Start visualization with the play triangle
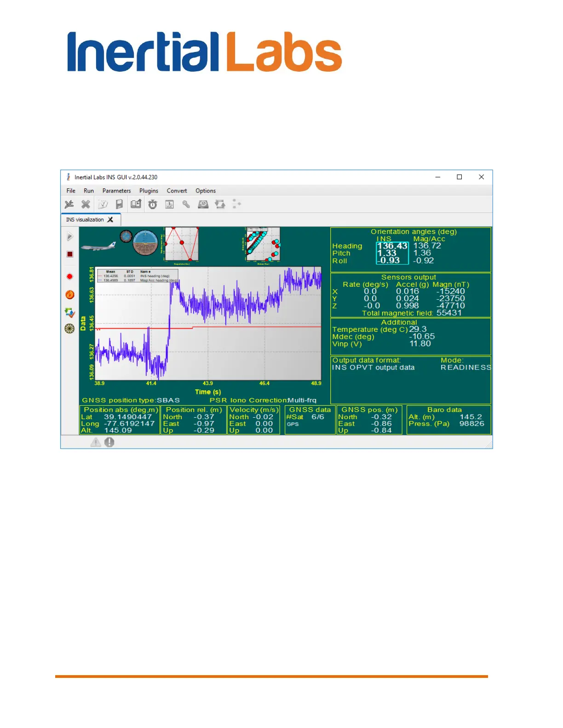This screenshot has width=563, height=728. (70, 236)
